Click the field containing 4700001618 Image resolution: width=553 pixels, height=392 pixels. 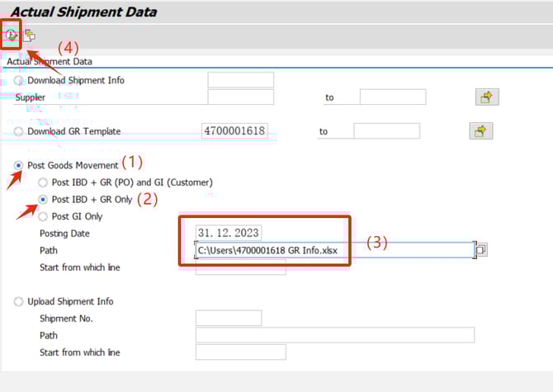(234, 131)
